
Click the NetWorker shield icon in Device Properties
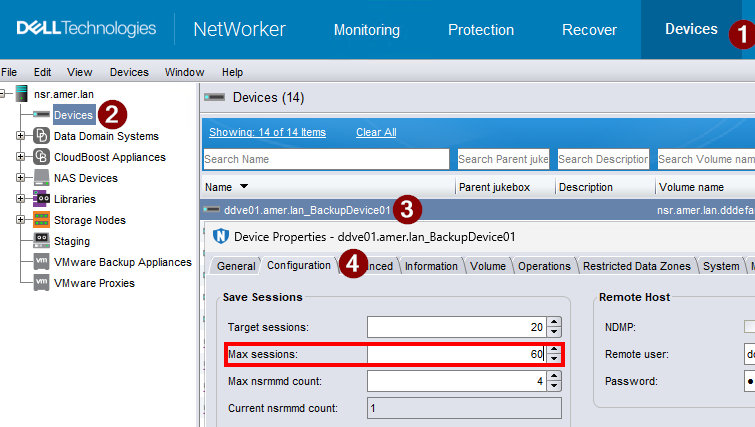[x=221, y=236]
